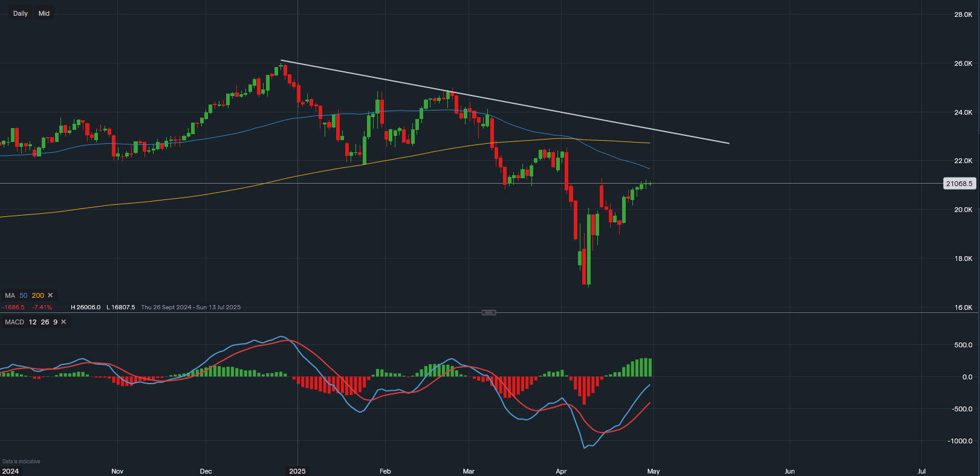
Task: Click the pane resize handle between chart and MACD
Action: pos(488,312)
